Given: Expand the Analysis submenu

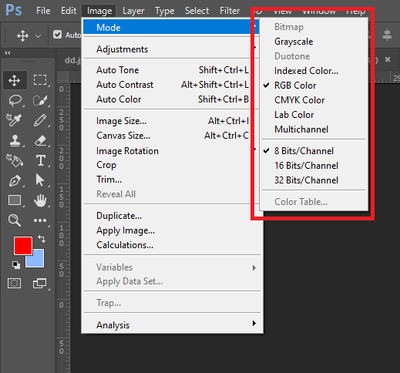Looking at the screenshot, I should pos(172,325).
